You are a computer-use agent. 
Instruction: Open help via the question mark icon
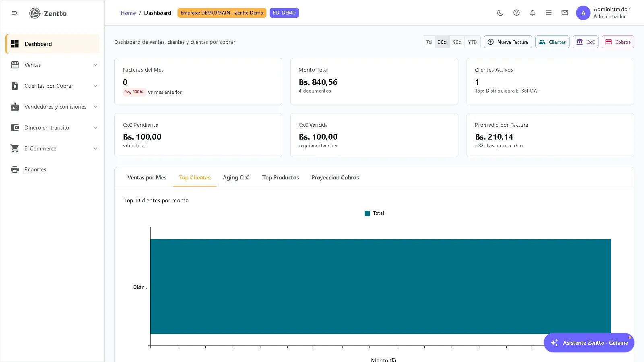516,13
